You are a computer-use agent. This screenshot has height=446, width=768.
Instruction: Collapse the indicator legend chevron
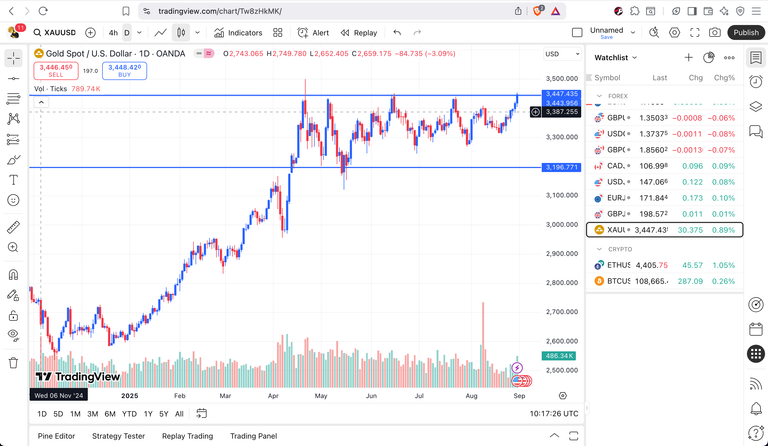[41, 102]
